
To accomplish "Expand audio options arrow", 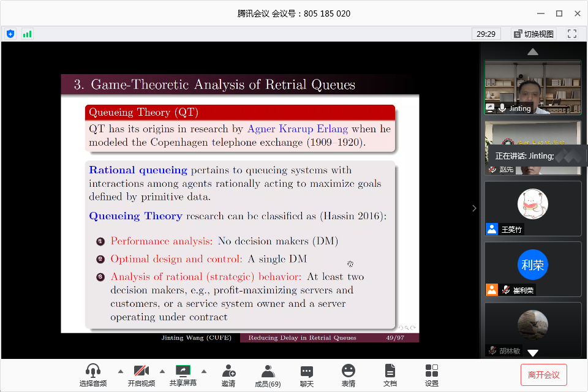I will [121, 371].
